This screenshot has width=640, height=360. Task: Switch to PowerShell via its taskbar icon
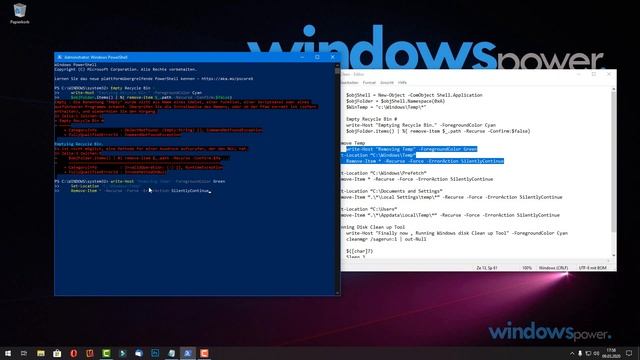tap(188, 353)
